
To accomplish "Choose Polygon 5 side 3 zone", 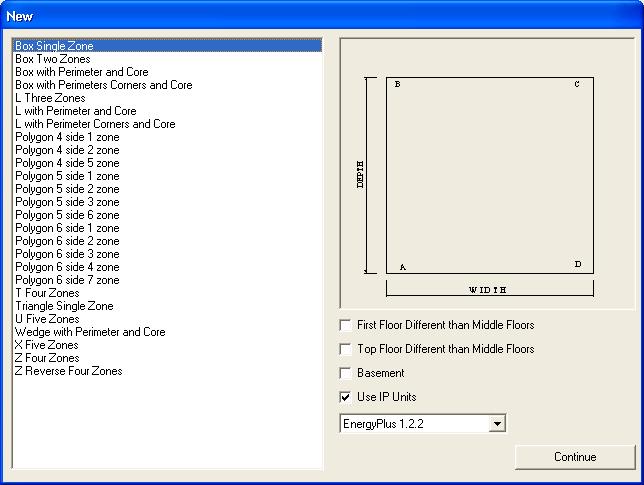I will point(168,202).
